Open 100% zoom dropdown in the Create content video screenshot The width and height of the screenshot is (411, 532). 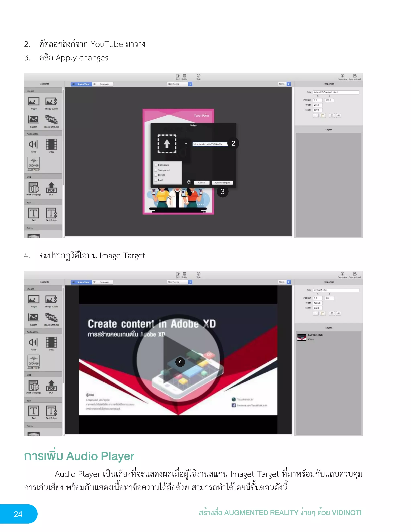[x=284, y=282]
